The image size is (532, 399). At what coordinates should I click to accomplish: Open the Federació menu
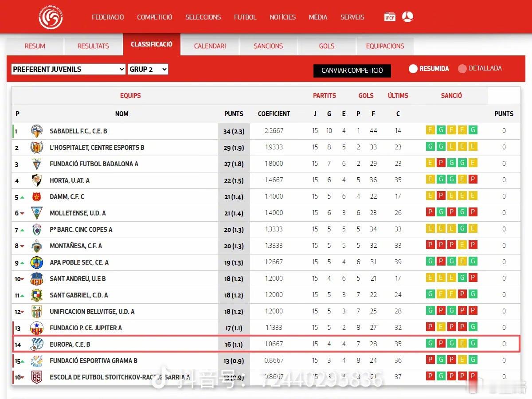(108, 17)
